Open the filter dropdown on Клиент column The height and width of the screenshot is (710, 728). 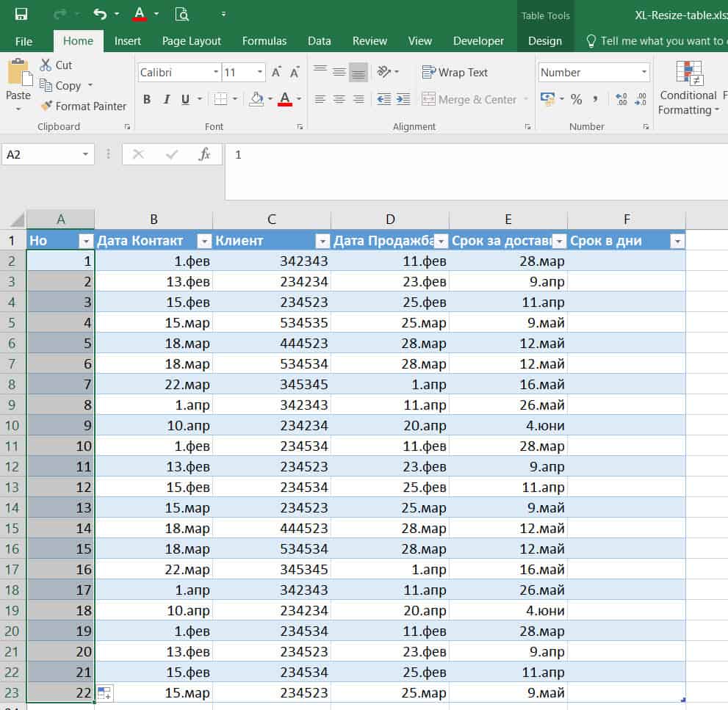coord(322,241)
